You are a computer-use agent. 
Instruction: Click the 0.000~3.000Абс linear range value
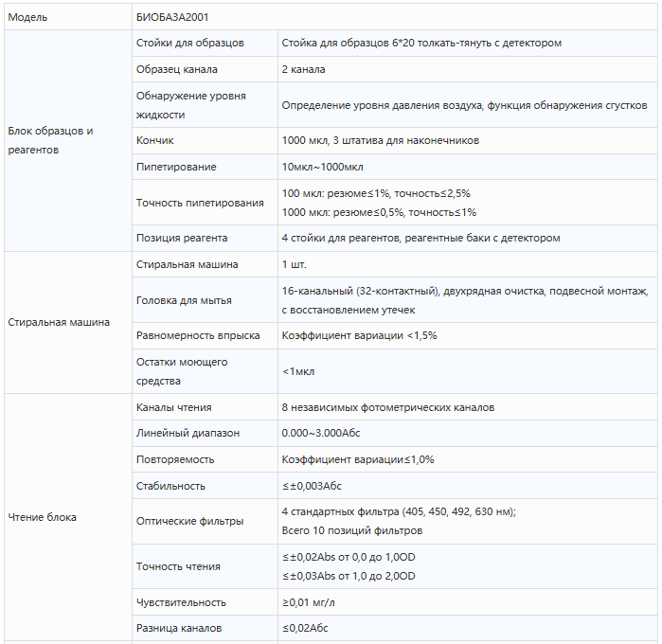click(321, 433)
